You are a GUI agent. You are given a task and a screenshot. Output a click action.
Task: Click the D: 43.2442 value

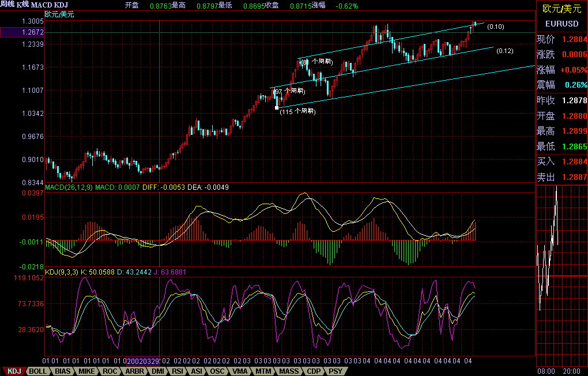[x=134, y=272]
